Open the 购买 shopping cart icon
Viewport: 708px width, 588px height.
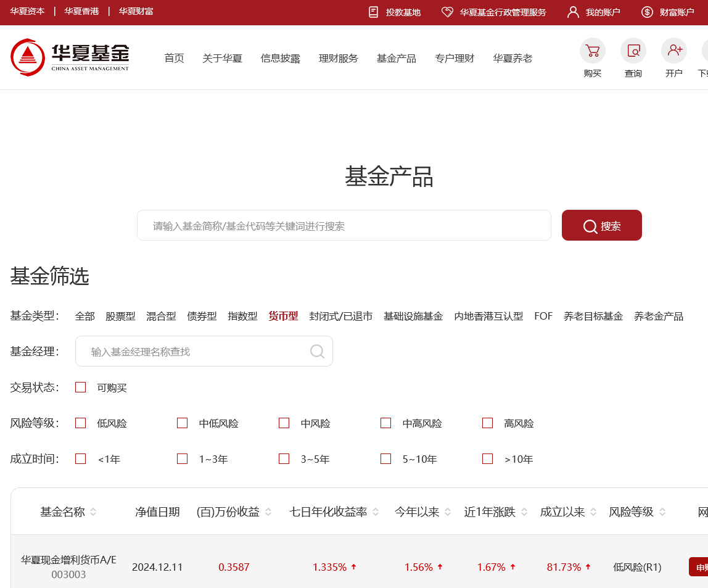point(592,51)
